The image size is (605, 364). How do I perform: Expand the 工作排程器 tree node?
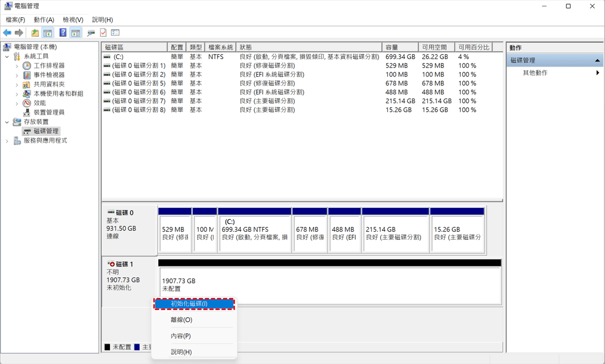click(17, 66)
